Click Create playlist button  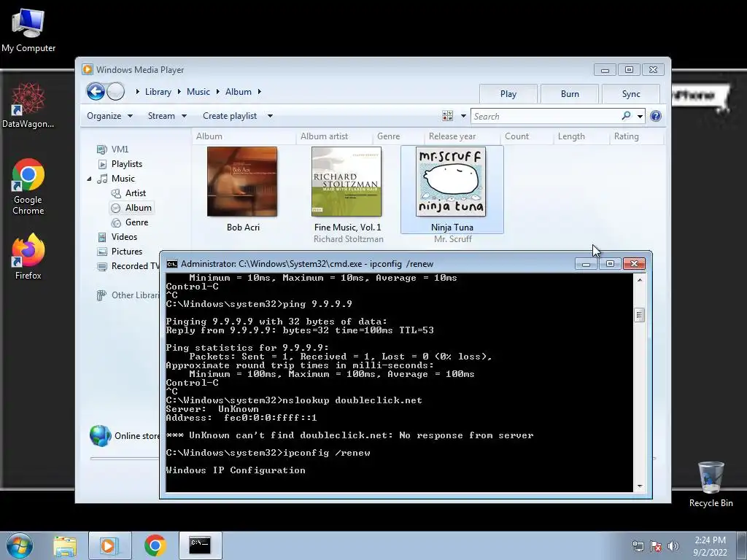tap(230, 116)
